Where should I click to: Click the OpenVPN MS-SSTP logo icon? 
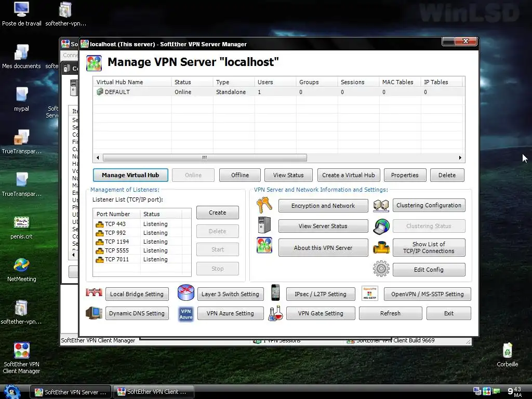(x=370, y=294)
